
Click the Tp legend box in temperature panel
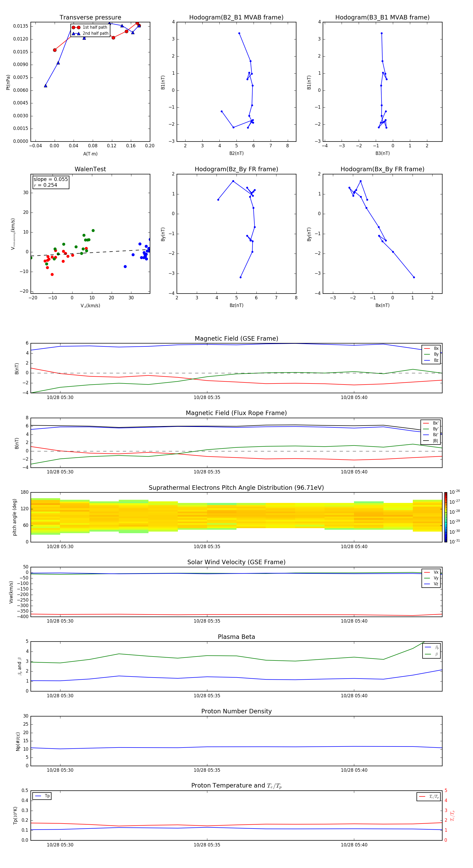point(42,796)
